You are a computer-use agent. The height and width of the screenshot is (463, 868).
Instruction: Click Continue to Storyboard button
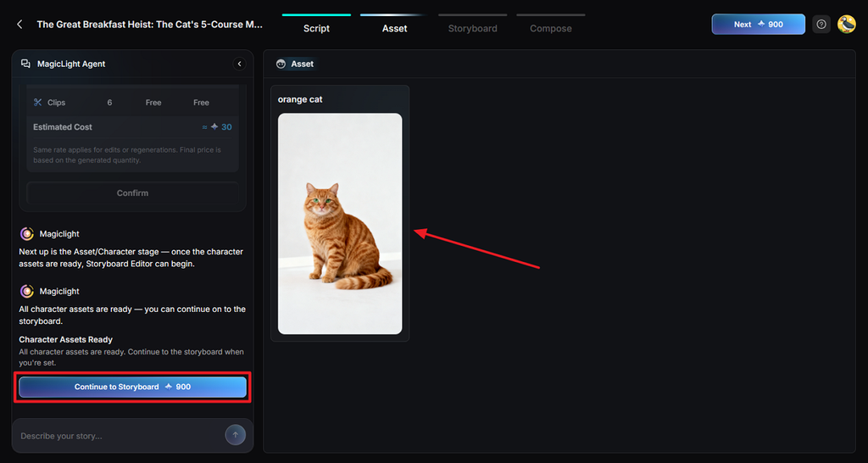coord(132,388)
